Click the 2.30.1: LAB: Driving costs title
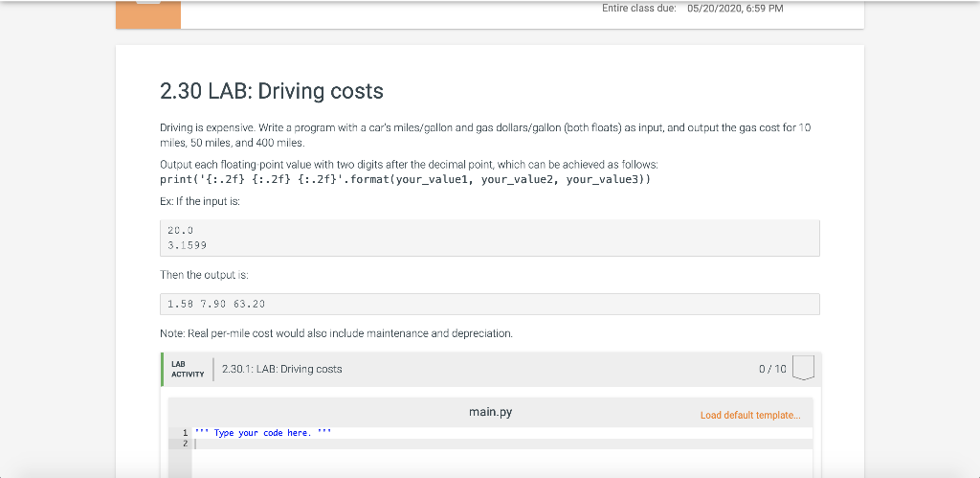 click(x=282, y=369)
